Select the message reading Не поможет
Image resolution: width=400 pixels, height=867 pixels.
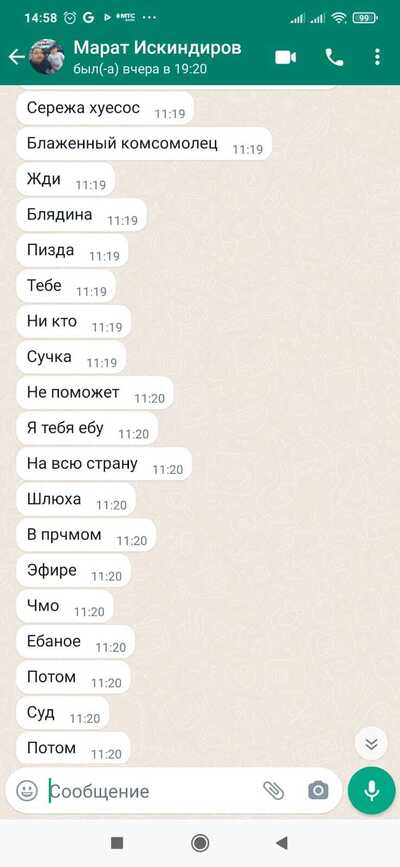pos(95,393)
